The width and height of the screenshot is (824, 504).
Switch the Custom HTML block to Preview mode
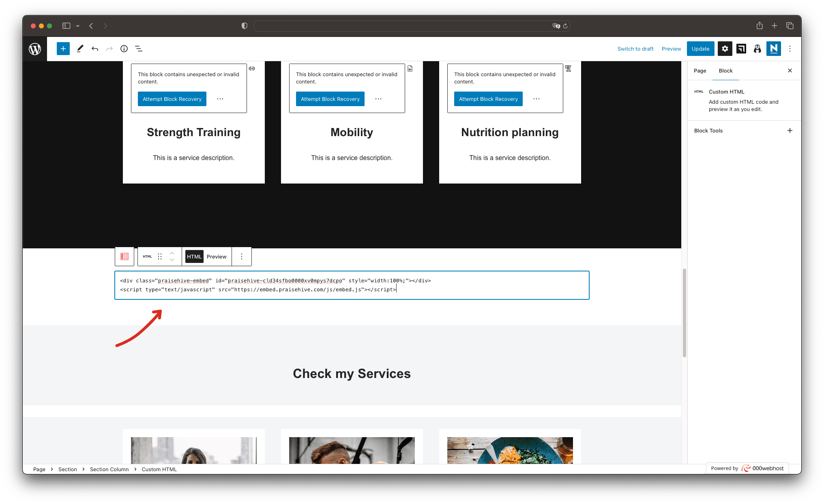[217, 256]
